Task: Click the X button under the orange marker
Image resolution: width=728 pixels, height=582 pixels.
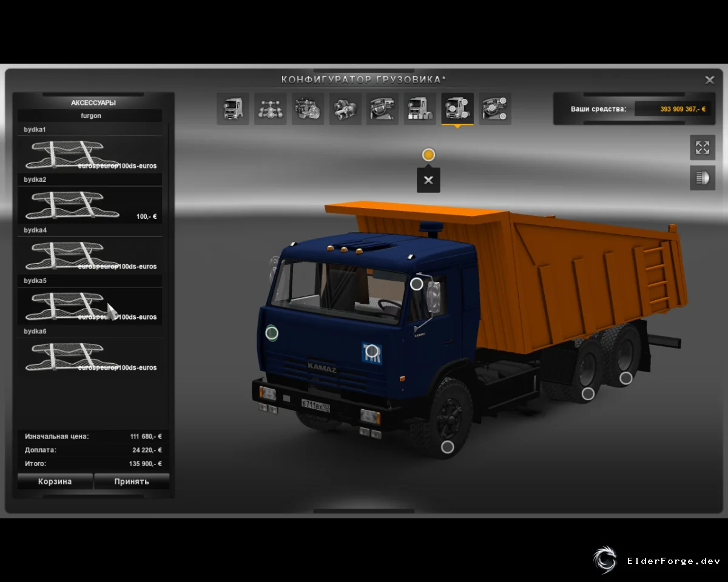Action: (428, 180)
